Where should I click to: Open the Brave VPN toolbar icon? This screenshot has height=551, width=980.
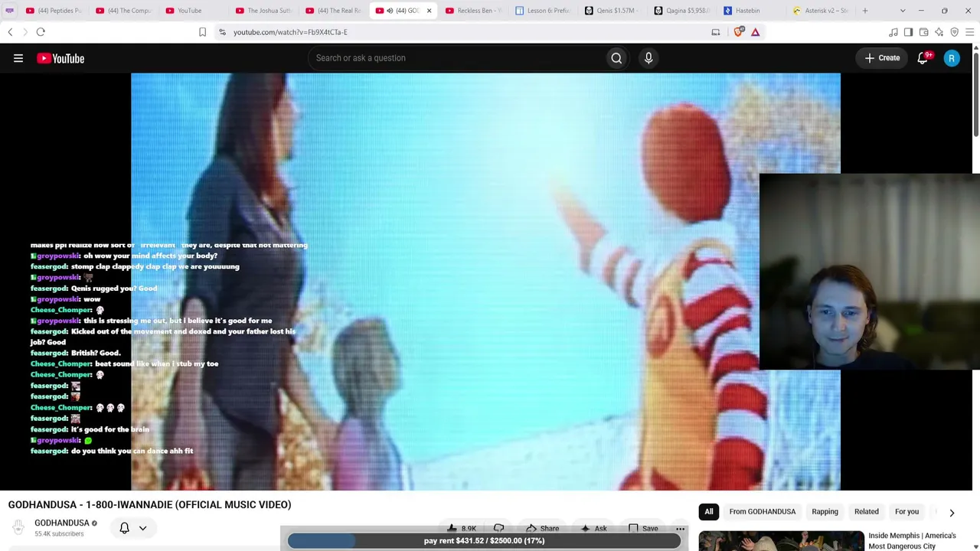click(954, 32)
